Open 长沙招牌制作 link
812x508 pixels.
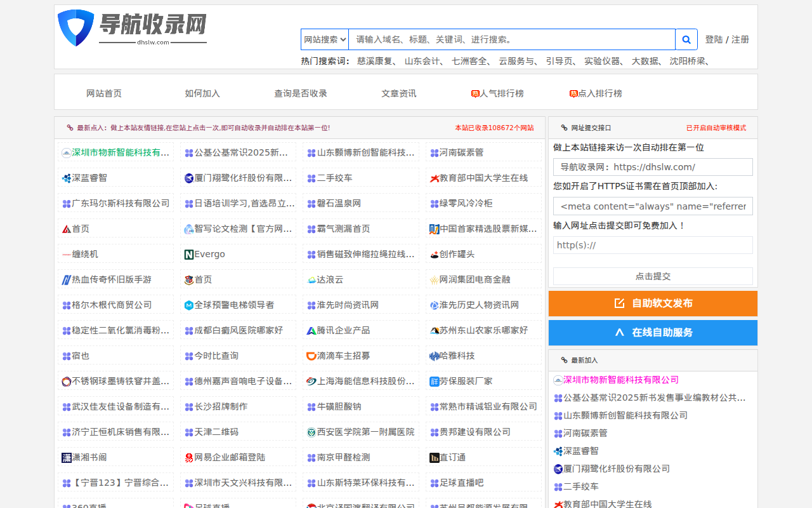[x=221, y=406]
